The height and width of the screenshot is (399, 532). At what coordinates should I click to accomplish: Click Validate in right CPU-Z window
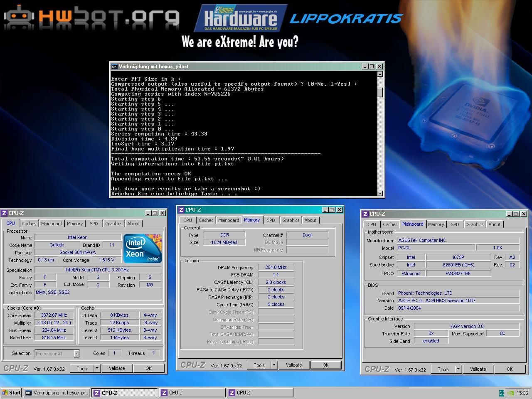[478, 369]
